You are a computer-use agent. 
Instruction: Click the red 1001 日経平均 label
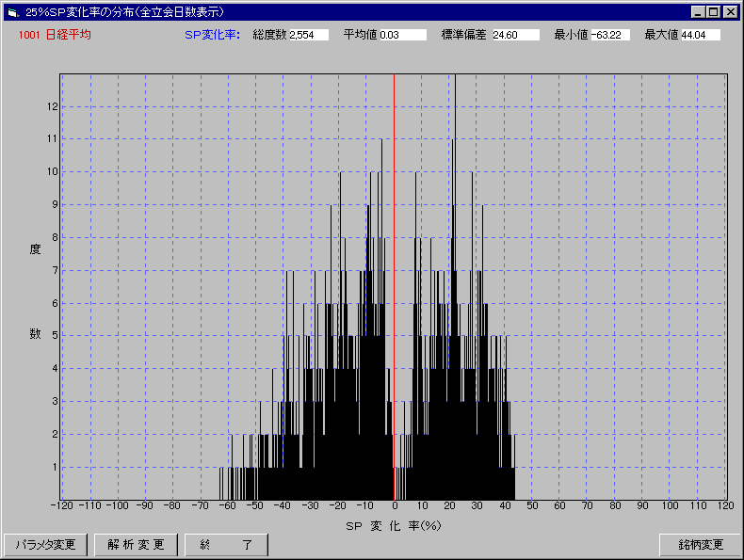55,35
